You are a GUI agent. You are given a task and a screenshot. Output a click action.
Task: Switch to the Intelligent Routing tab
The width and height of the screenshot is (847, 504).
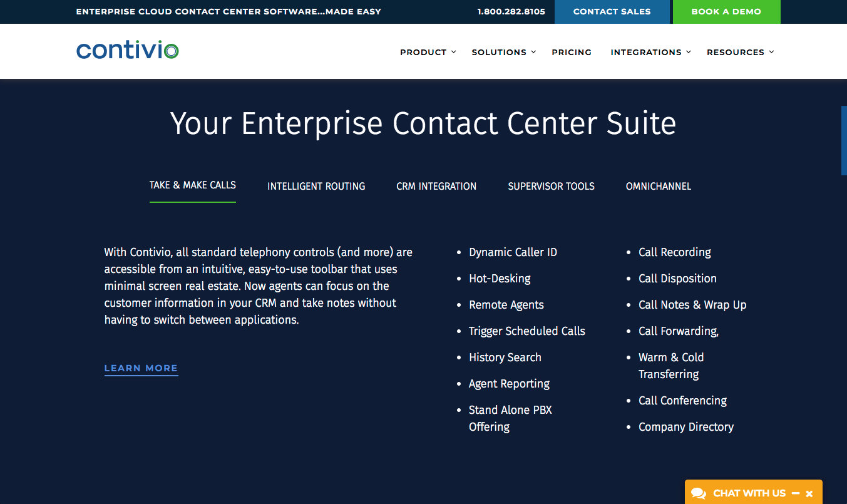[x=316, y=187]
